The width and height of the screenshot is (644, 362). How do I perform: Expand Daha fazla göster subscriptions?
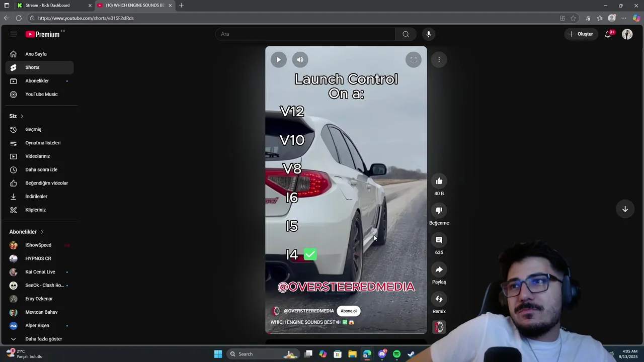40,339
